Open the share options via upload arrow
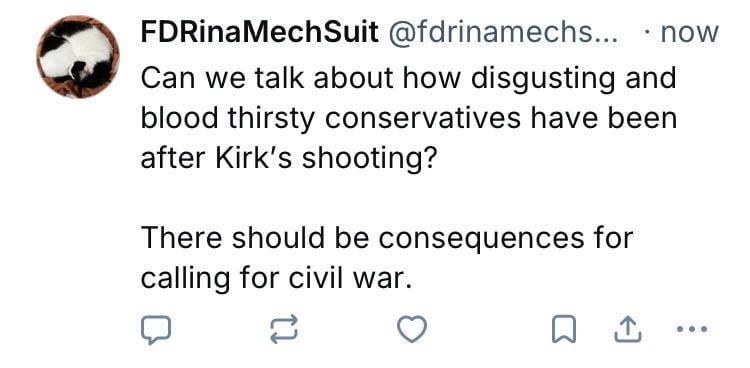The image size is (750, 368). click(x=628, y=329)
